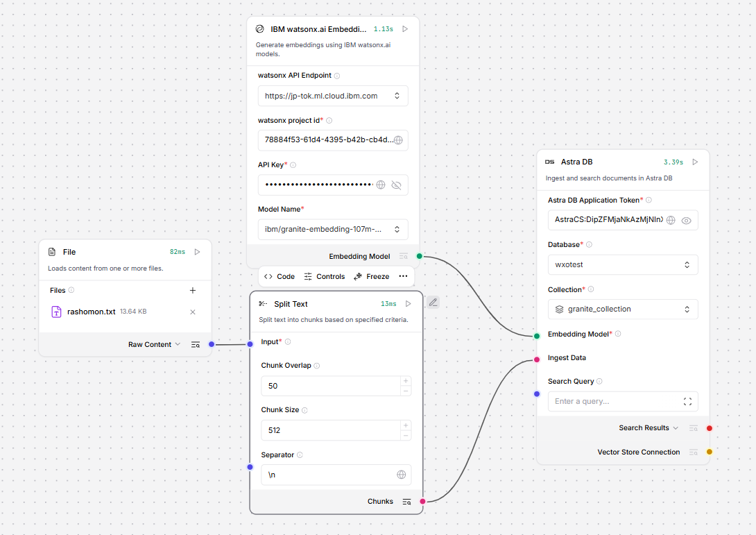
Task: Open the Database dropdown showing wxotest
Action: (x=623, y=265)
